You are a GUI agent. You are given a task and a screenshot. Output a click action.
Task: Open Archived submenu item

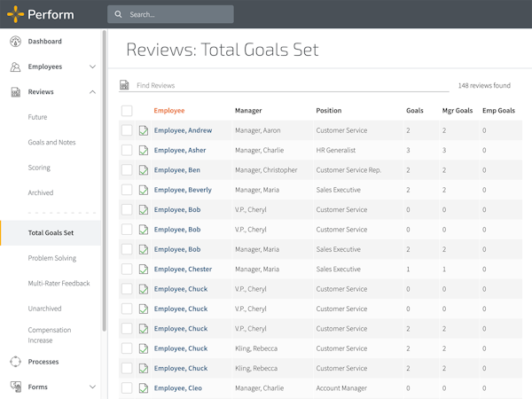click(x=41, y=192)
